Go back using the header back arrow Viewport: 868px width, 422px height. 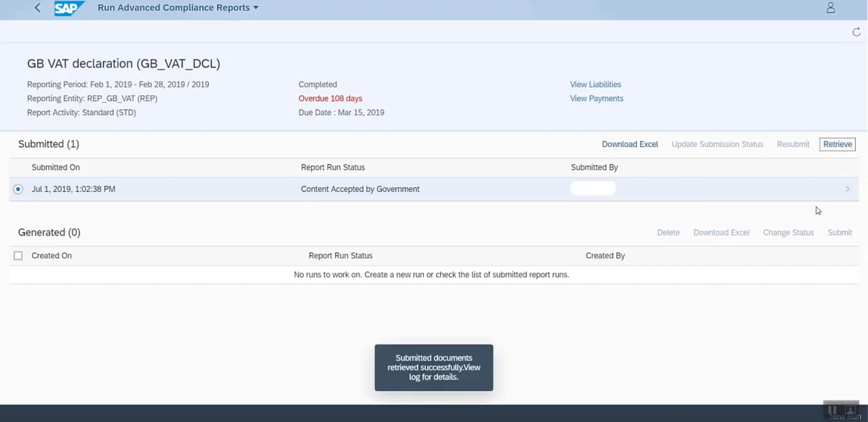38,8
